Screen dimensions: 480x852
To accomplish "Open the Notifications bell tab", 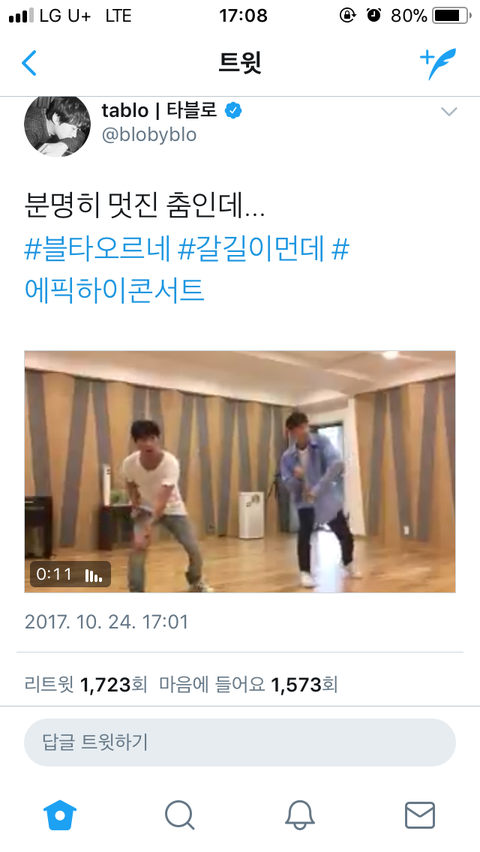I will tap(300, 815).
